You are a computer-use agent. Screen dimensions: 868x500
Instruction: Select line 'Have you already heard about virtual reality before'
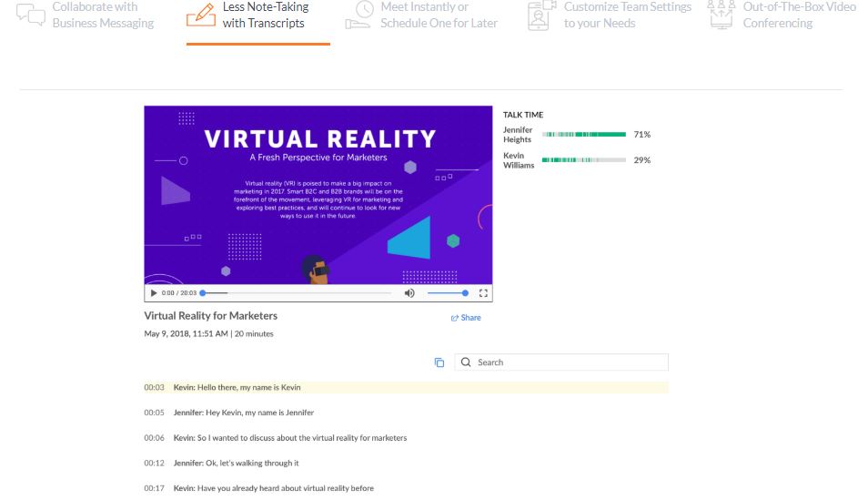[x=274, y=488]
